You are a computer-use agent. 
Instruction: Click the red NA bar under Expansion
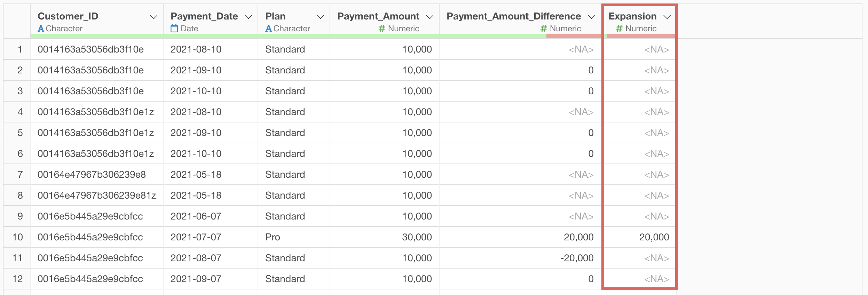coord(640,36)
